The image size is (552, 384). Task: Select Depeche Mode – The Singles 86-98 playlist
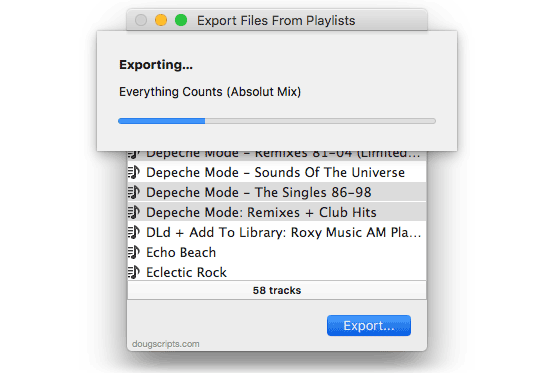(x=277, y=192)
